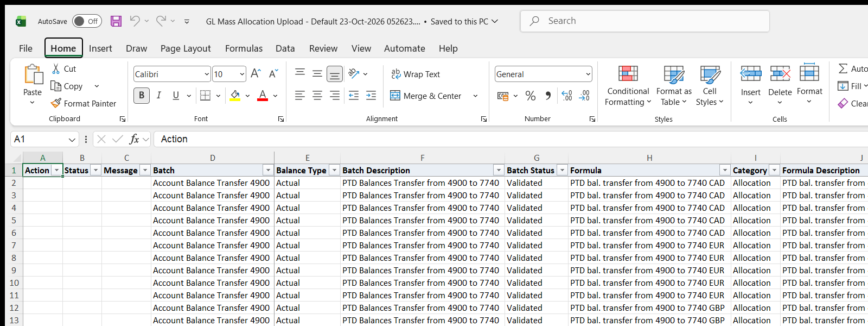Open the Batch Status filter dropdown
868x326 pixels.
pos(562,171)
